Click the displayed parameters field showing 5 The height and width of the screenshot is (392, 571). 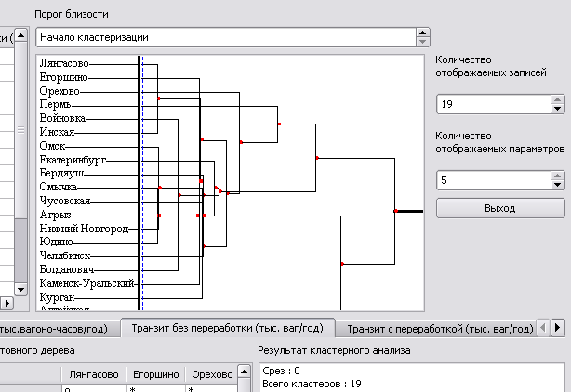coord(491,179)
